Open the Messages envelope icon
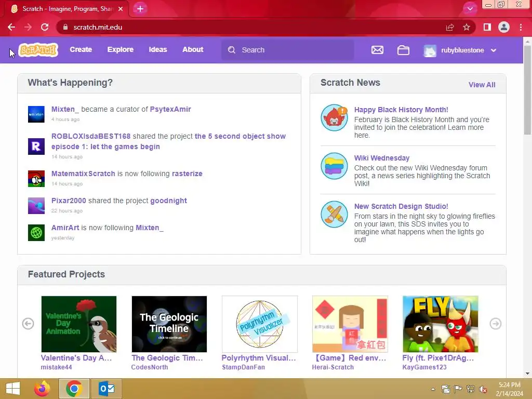This screenshot has width=532, height=399. (x=377, y=50)
